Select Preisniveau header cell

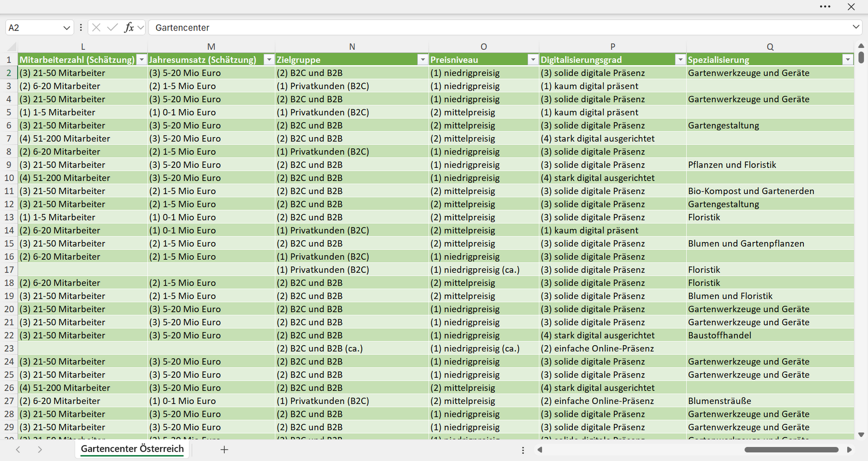[484, 60]
